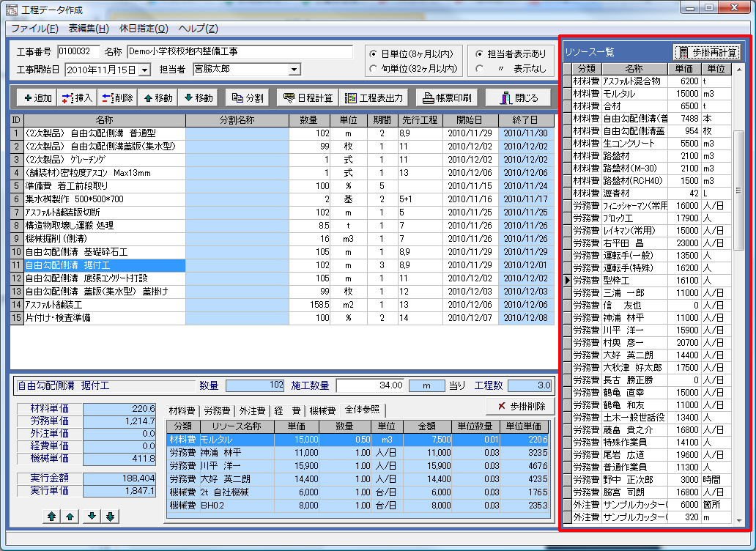
Task: Click 歩掛再計算 recalculation button
Action: [x=706, y=52]
